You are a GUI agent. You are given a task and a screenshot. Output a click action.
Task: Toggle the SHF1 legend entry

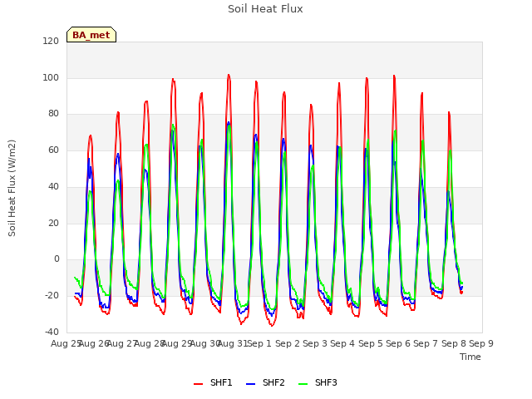click(x=213, y=382)
